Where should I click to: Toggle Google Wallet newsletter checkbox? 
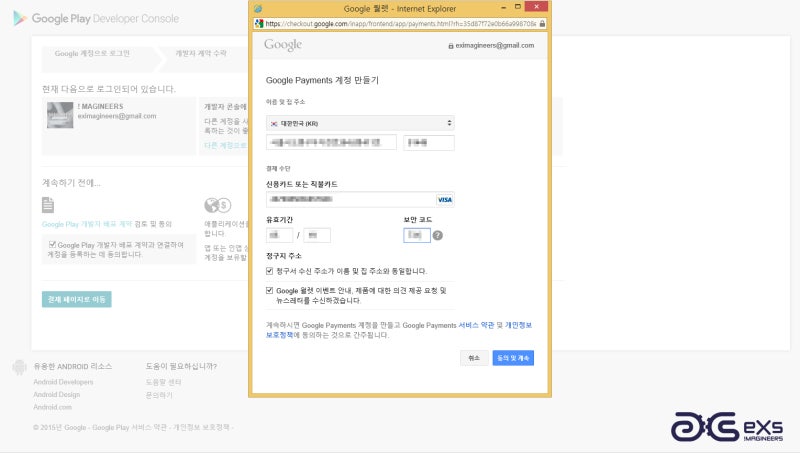[269, 290]
